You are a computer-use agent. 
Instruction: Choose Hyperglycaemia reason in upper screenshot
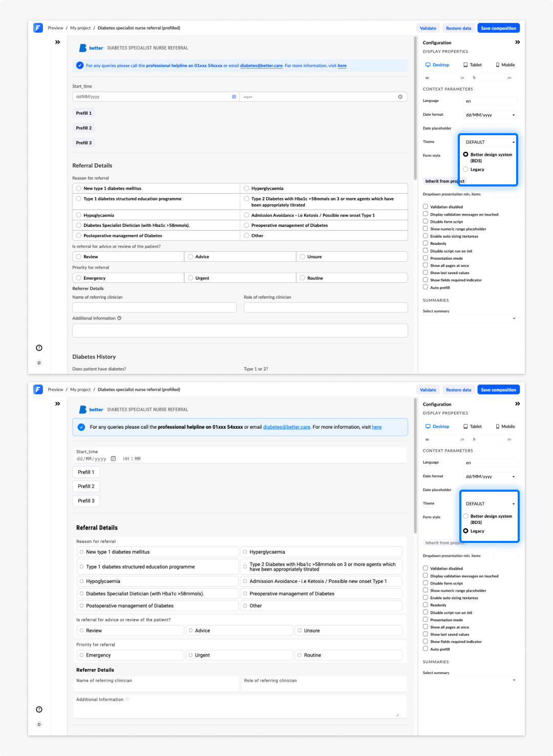coord(247,188)
